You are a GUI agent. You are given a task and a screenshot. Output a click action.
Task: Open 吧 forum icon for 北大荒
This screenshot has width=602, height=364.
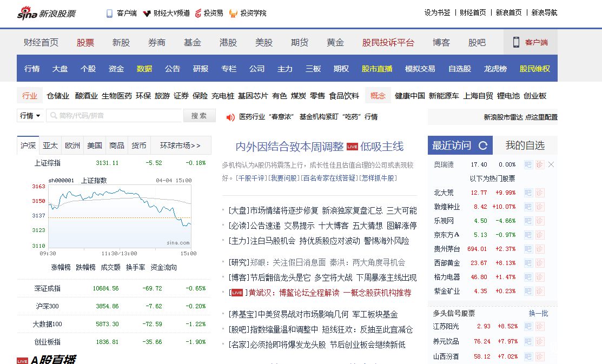click(x=528, y=193)
